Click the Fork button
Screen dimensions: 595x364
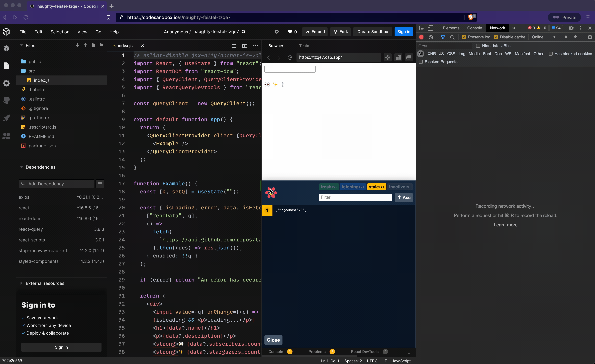340,32
